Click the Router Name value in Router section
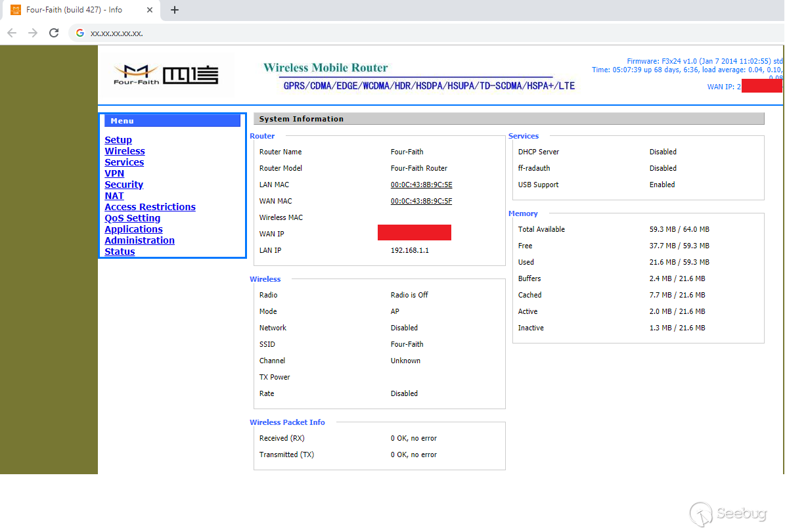785x532 pixels. pos(407,152)
